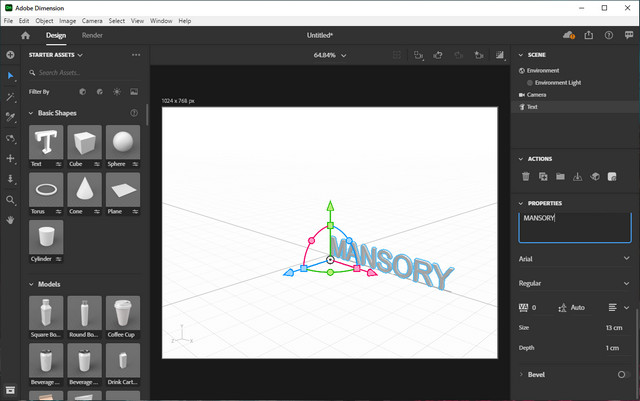This screenshot has width=640, height=401.
Task: Select the Magic Wand tool
Action: (x=10, y=97)
